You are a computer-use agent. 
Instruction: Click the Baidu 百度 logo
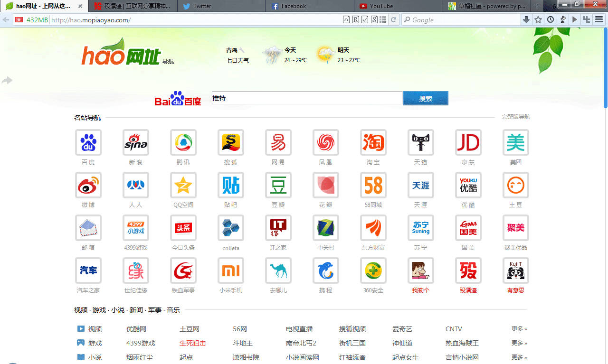tap(178, 98)
